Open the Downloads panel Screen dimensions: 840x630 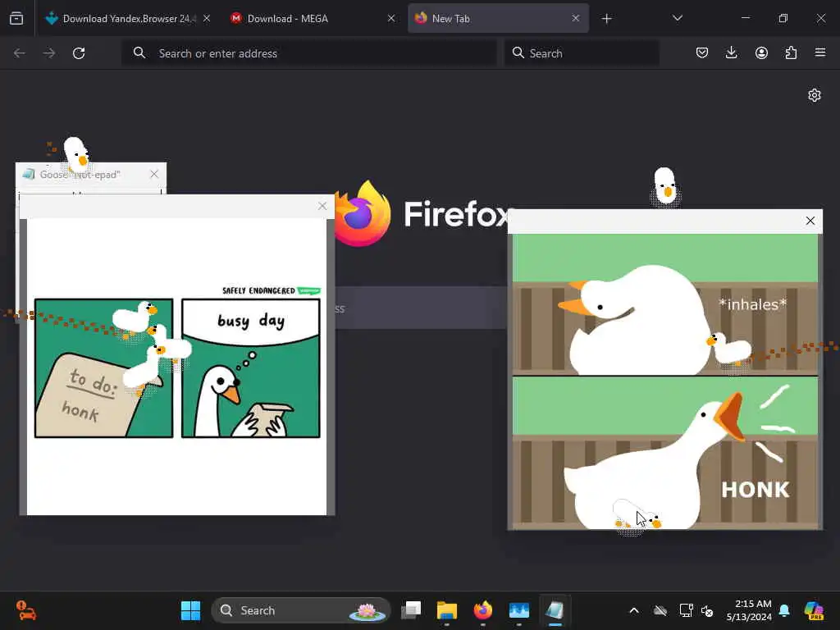[731, 53]
